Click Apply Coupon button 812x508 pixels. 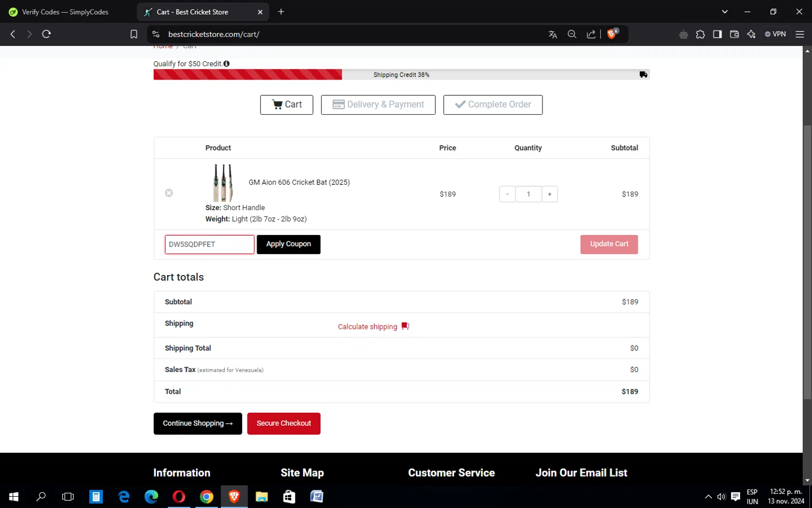click(x=289, y=244)
